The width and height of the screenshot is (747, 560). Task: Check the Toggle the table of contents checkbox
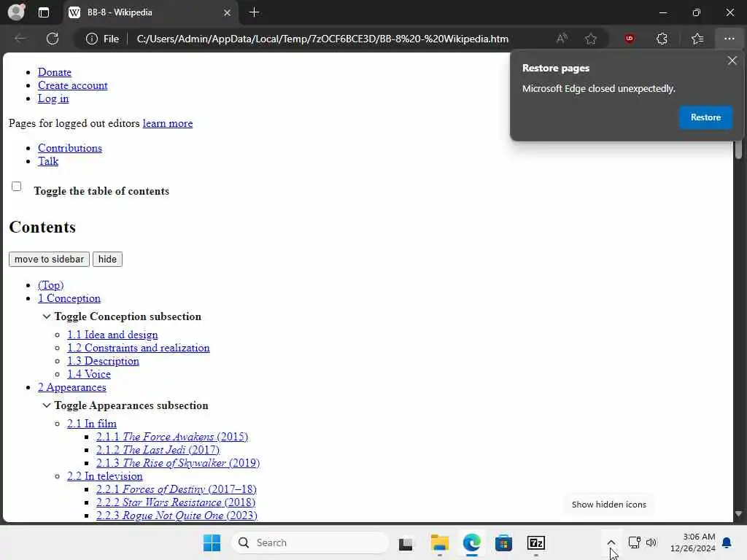pos(16,186)
